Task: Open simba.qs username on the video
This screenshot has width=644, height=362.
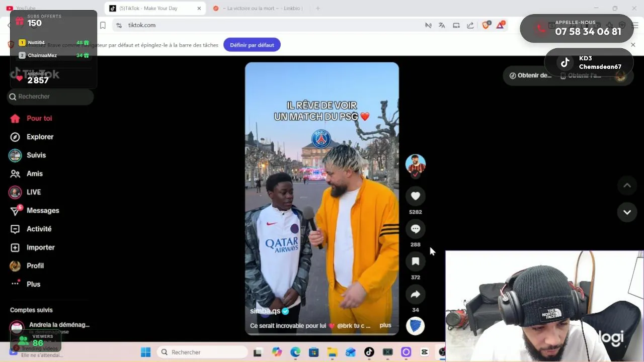Action: (265, 311)
